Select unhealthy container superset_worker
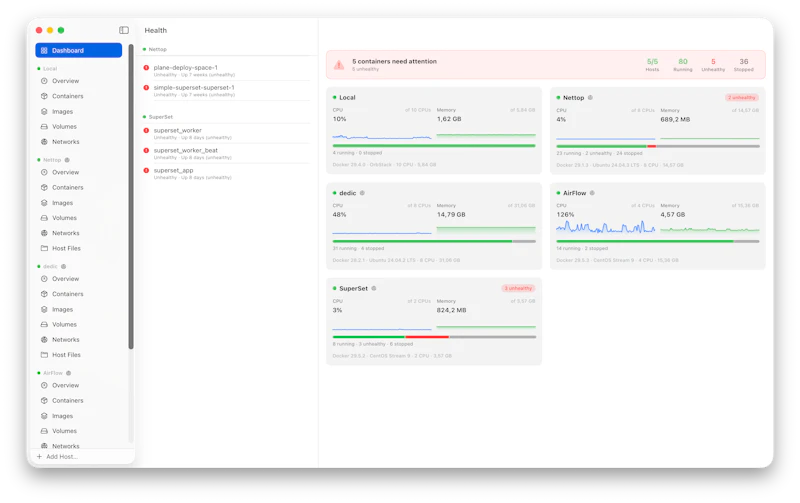Image resolution: width=800 pixels, height=503 pixels. [x=227, y=133]
